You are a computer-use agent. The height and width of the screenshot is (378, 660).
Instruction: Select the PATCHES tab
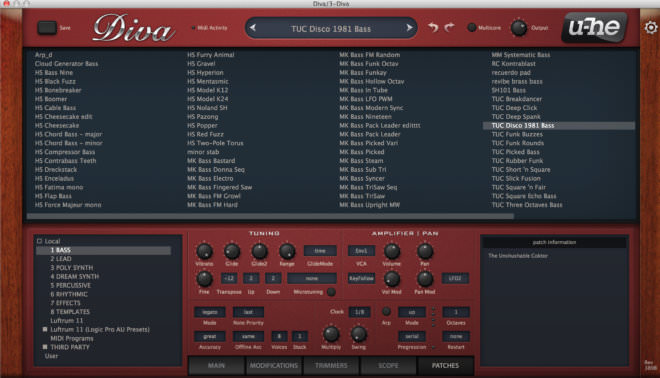coord(445,365)
